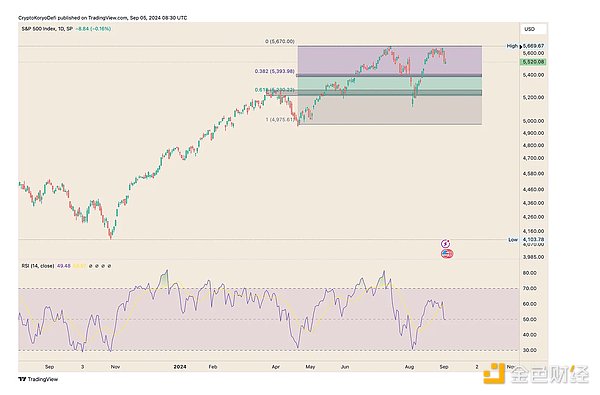Image resolution: width=600 pixels, height=395 pixels.
Task: Click the 5,000.00 price axis label
Action: (533, 121)
